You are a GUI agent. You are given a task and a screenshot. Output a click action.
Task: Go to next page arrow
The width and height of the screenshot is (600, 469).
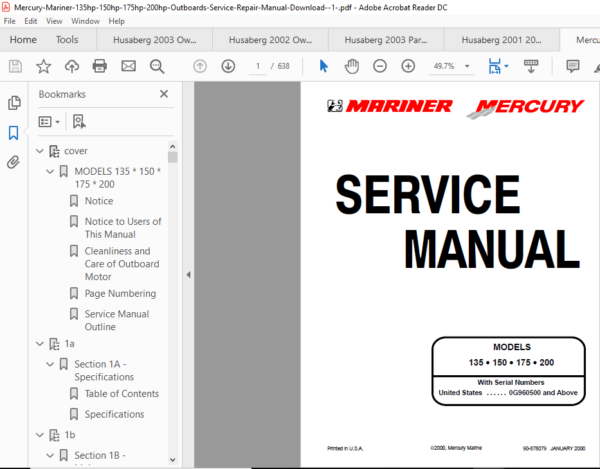(x=228, y=66)
